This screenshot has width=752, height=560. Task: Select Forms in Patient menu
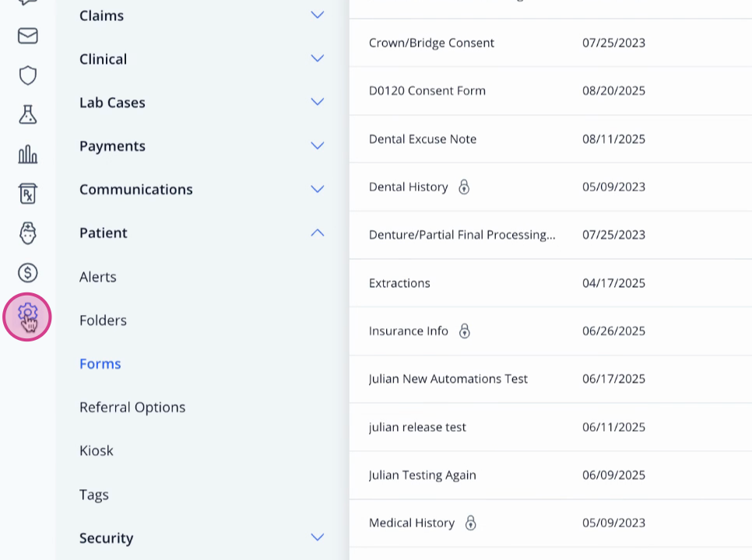100,364
